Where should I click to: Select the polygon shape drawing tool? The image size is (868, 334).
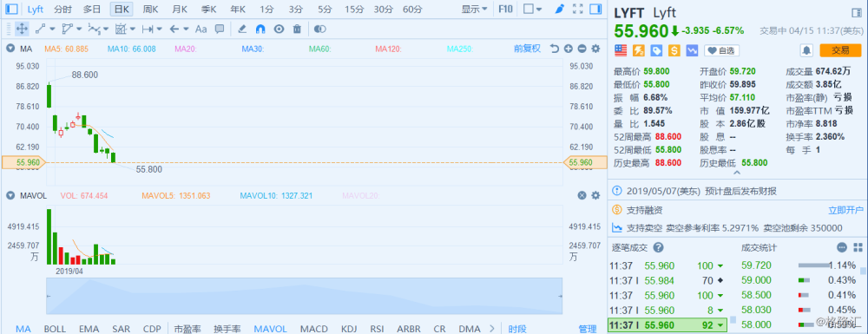click(68, 29)
